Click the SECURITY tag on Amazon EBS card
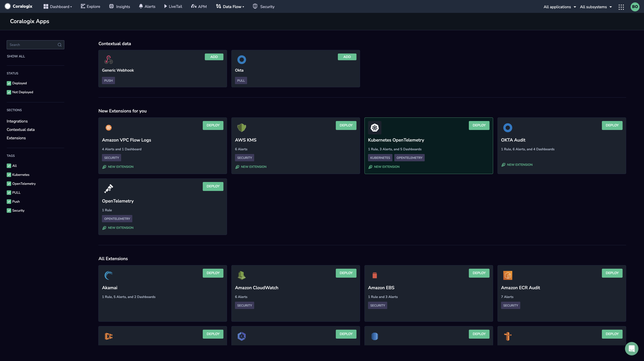This screenshot has width=644, height=361. [x=378, y=305]
